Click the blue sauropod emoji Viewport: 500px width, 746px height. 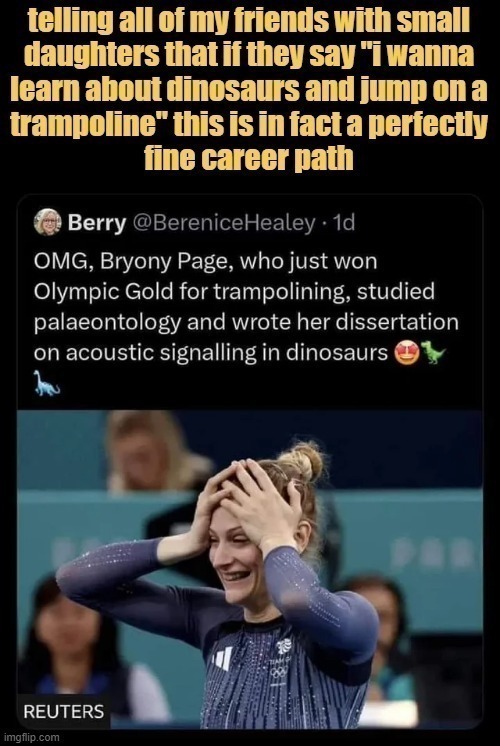tap(47, 383)
